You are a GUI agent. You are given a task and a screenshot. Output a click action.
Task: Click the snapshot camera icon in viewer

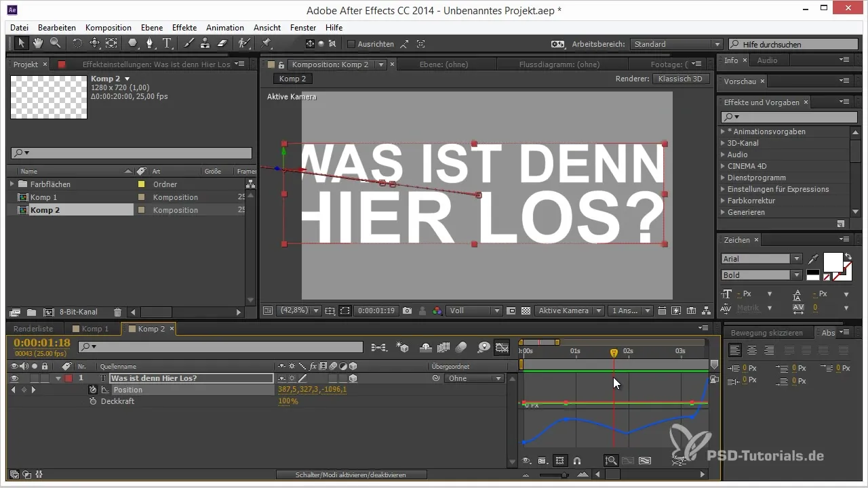pyautogui.click(x=407, y=310)
